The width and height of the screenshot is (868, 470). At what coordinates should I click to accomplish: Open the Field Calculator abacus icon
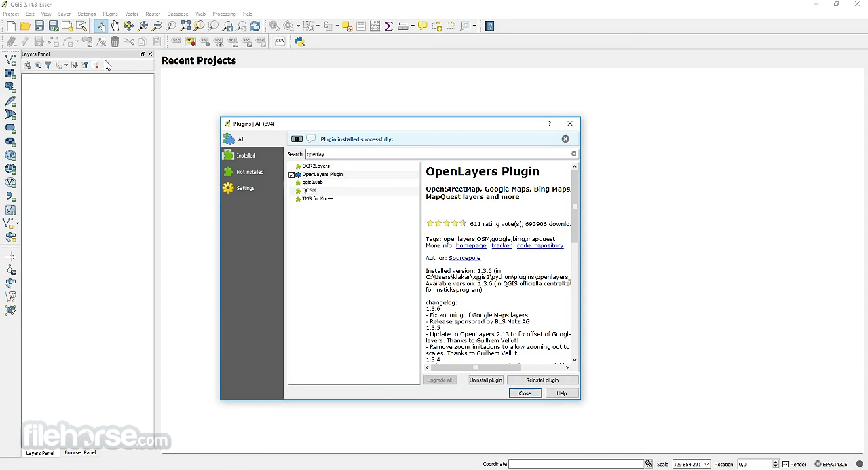375,26
